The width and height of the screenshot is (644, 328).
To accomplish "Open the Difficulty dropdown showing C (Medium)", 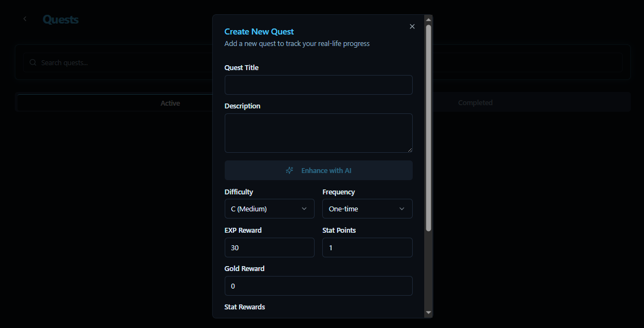I will (269, 209).
